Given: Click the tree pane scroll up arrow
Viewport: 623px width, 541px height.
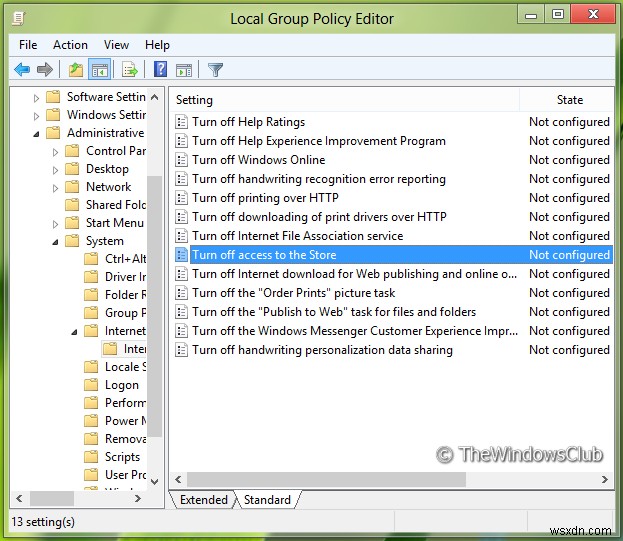Looking at the screenshot, I should 155,97.
